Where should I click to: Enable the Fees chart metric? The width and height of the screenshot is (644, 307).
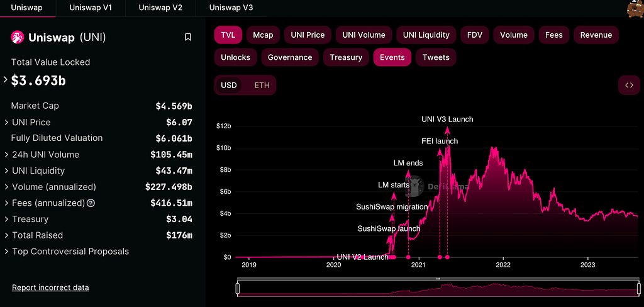[x=553, y=35]
